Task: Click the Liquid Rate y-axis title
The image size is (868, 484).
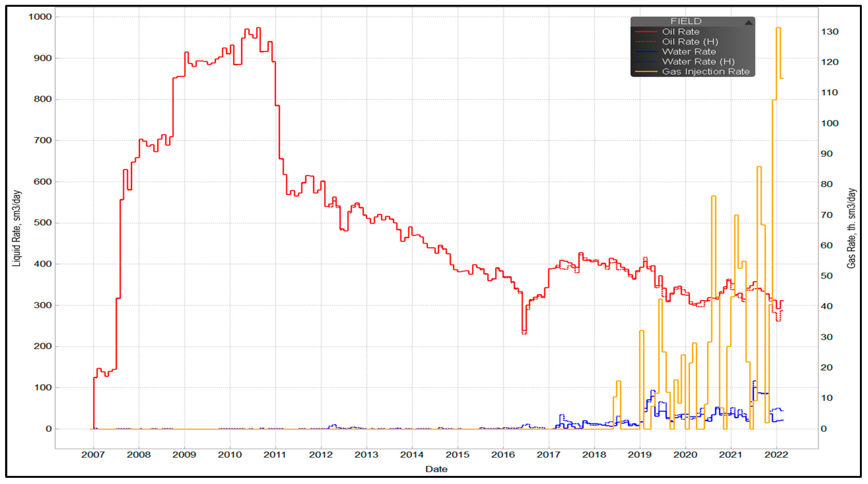Action: [x=16, y=228]
